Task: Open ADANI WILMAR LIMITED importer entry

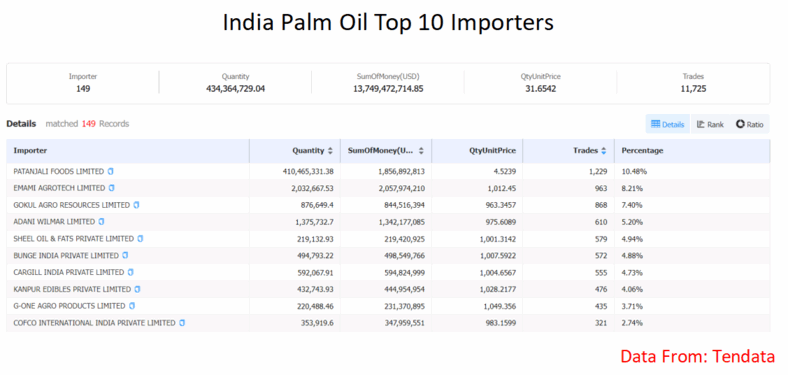Action: [54, 222]
